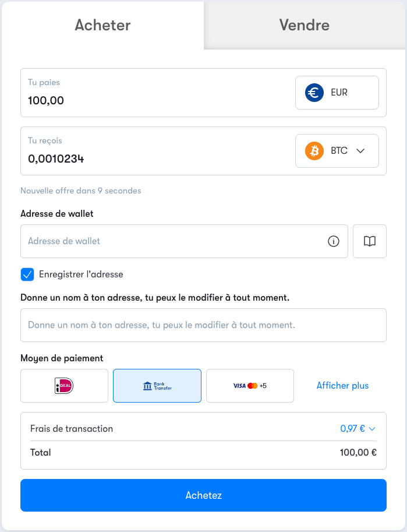Click the info icon in wallet address field
Screen dimensions: 407x532
click(334, 241)
